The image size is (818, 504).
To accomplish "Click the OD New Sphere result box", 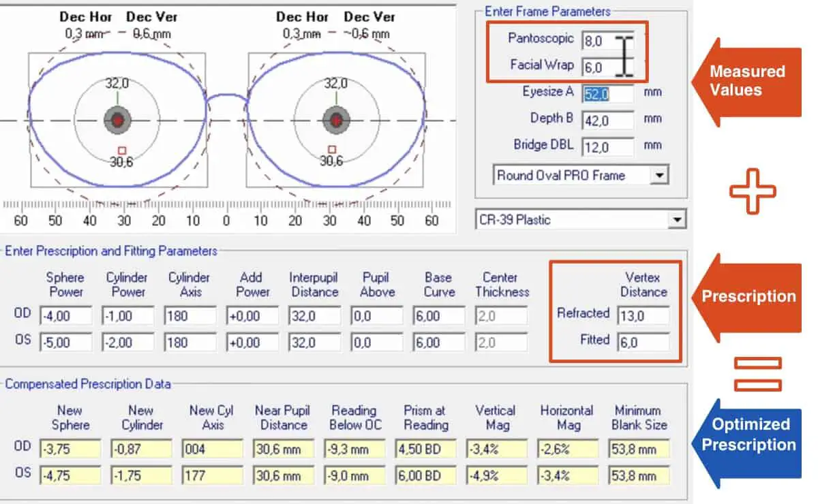I will pos(70,449).
